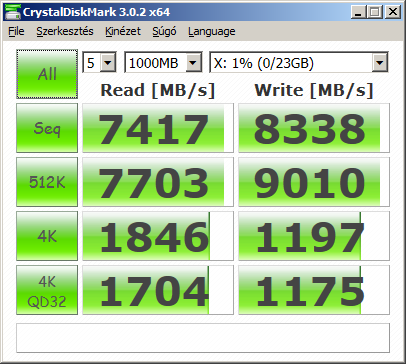The width and height of the screenshot is (406, 364).
Task: Start the Seq benchmark test
Action: coord(47,128)
